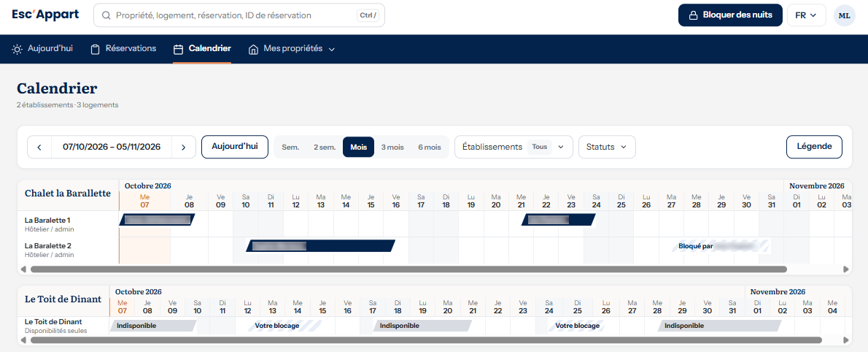This screenshot has height=352, width=868.
Task: Click the Indisponible block starting 17 October
Action: 422,326
